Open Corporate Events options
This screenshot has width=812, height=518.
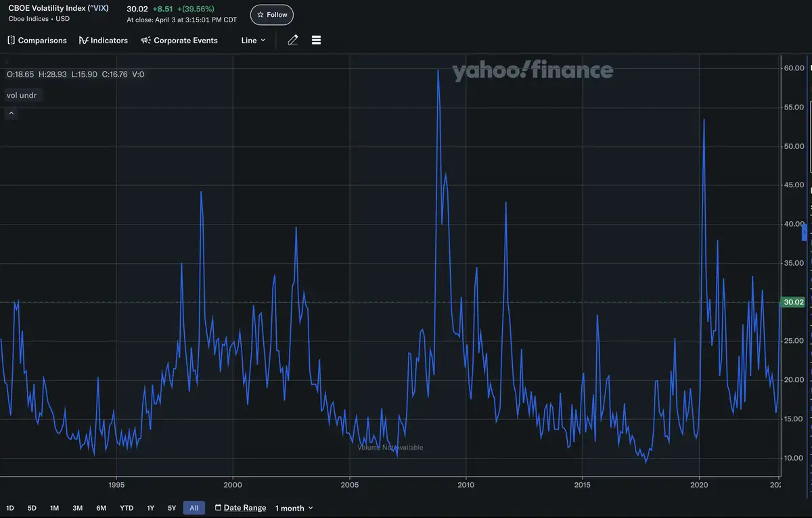179,41
